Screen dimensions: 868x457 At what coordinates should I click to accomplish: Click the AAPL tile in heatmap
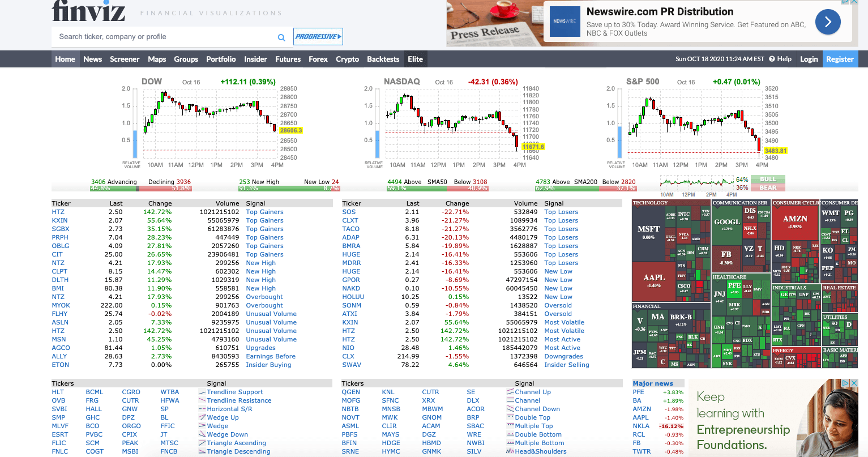tap(654, 281)
